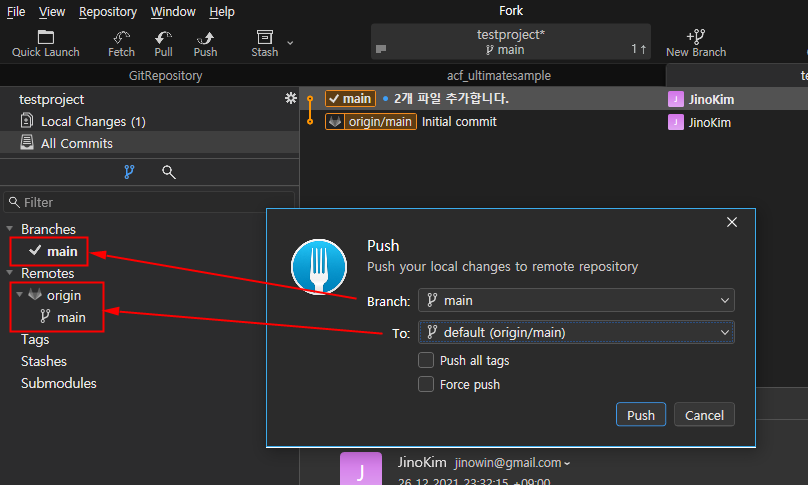This screenshot has height=485, width=808.
Task: Collapse the Branches section
Action: (x=9, y=228)
